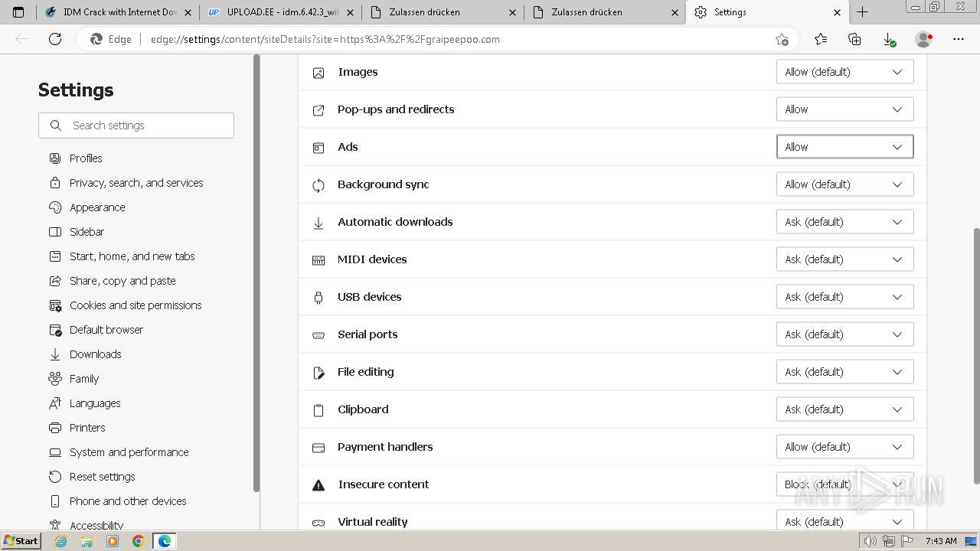Click the Clipboard permission icon
980x551 pixels.
coord(318,410)
